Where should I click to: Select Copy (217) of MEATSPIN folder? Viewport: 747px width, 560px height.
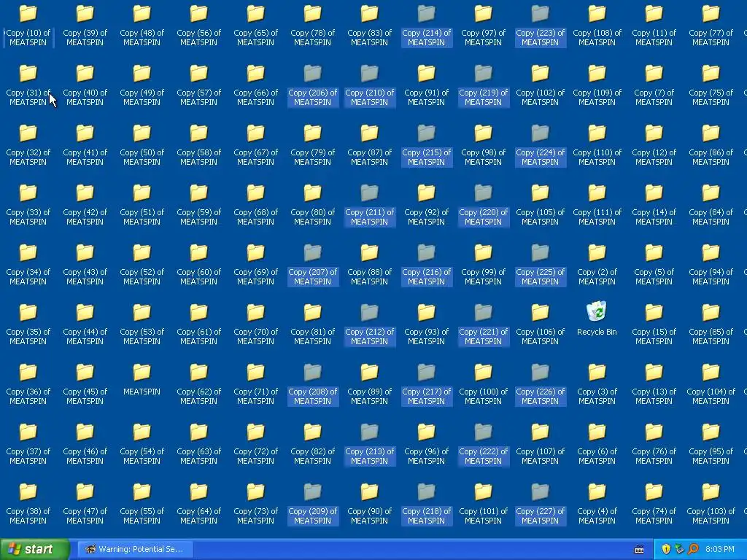pyautogui.click(x=426, y=384)
